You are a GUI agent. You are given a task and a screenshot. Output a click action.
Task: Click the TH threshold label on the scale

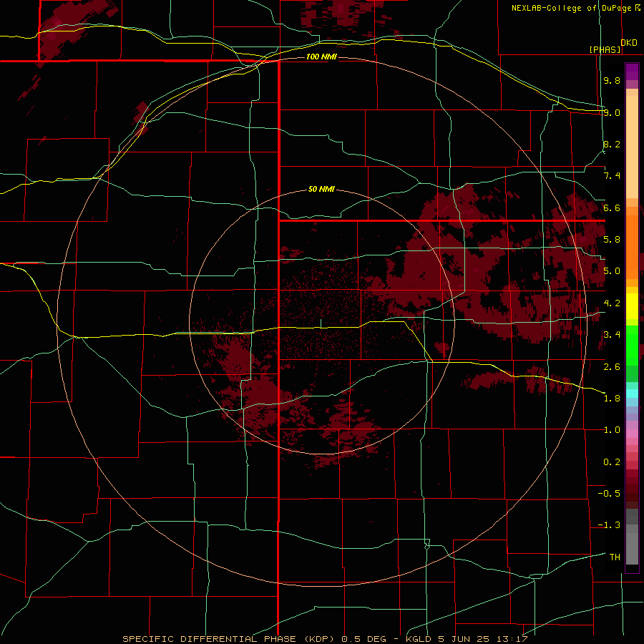coord(615,557)
